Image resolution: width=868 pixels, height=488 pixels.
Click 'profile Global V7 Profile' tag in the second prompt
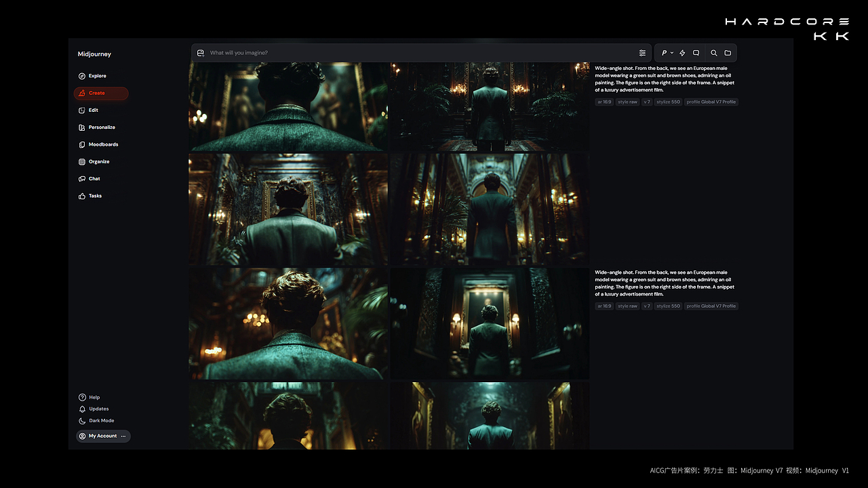pyautogui.click(x=711, y=306)
